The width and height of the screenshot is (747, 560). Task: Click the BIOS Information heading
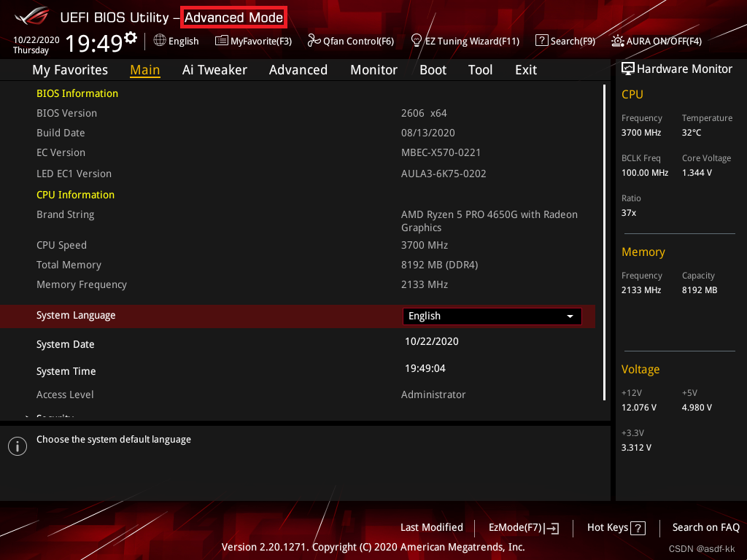pos(77,93)
